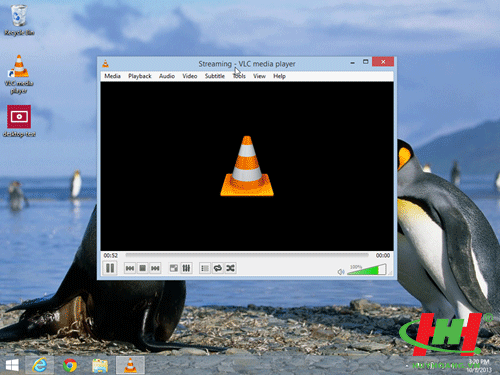The height and width of the screenshot is (375, 500).
Task: Open the Playback menu
Action: point(140,76)
